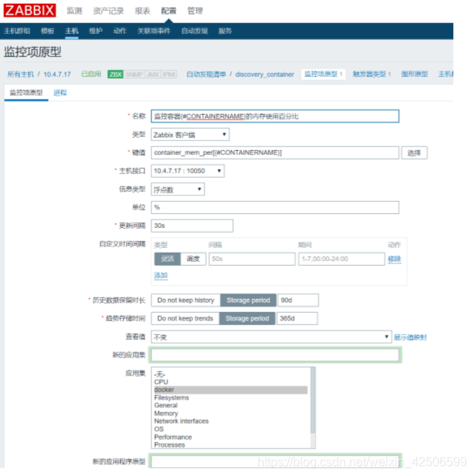This screenshot has height=476, width=474.
Task: Click the 选择 button next to key
Action: pyautogui.click(x=414, y=153)
